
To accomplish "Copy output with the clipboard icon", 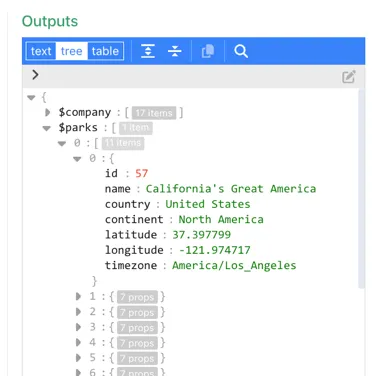I will [208, 51].
